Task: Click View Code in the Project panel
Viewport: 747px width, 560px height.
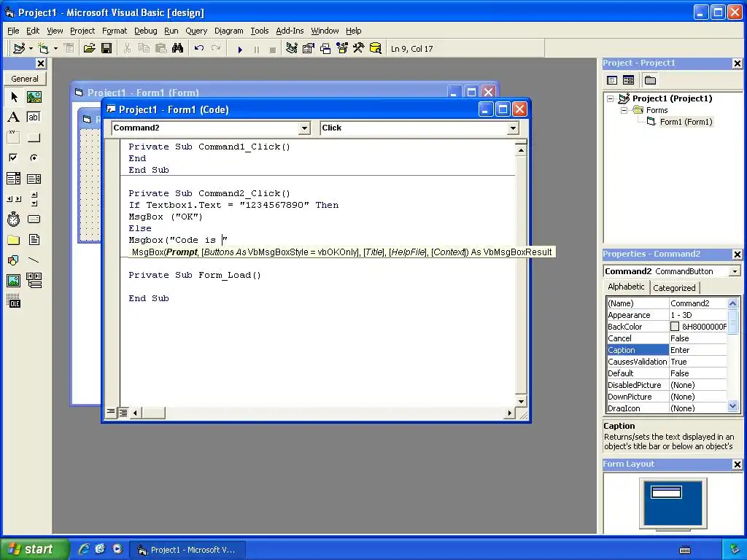Action: pyautogui.click(x=612, y=80)
